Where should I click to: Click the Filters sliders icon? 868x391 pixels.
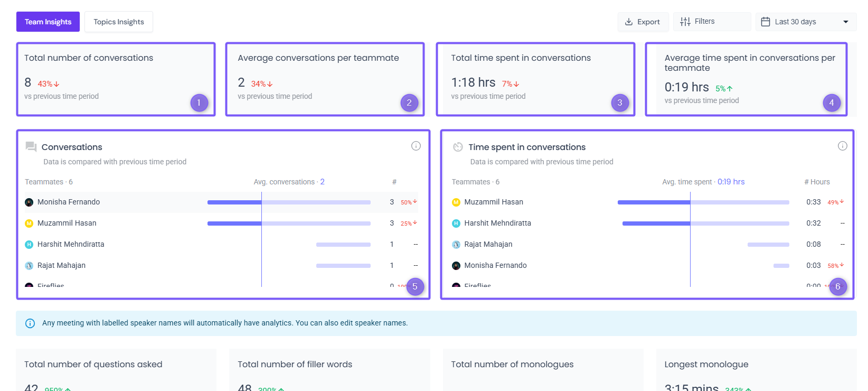685,22
